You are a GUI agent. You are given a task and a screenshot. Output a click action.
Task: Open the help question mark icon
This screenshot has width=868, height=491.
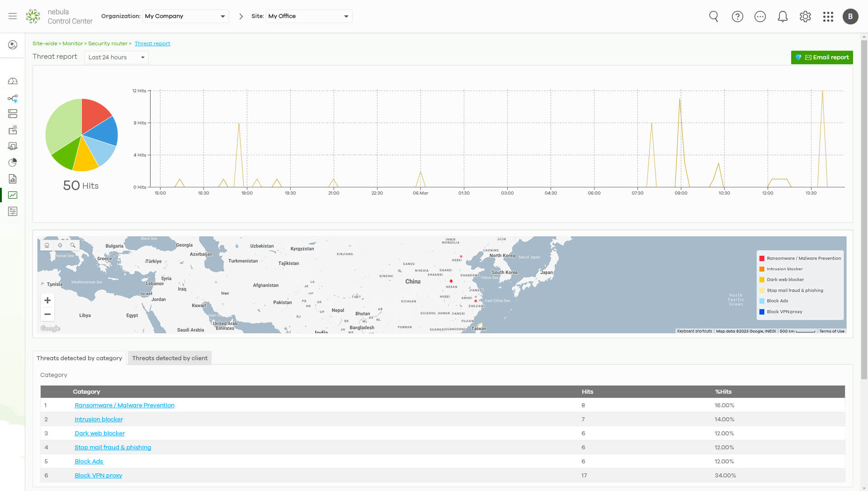[737, 17]
